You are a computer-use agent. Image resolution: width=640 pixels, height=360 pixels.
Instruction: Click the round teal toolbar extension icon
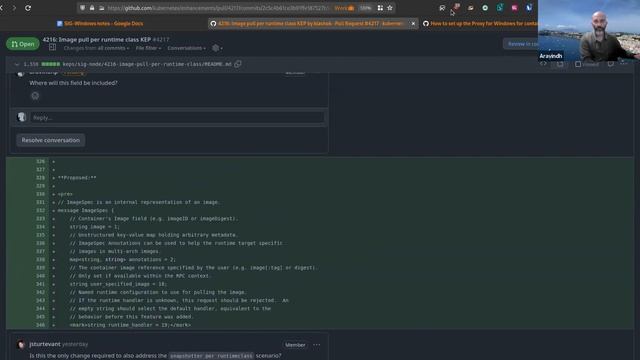pyautogui.click(x=485, y=8)
